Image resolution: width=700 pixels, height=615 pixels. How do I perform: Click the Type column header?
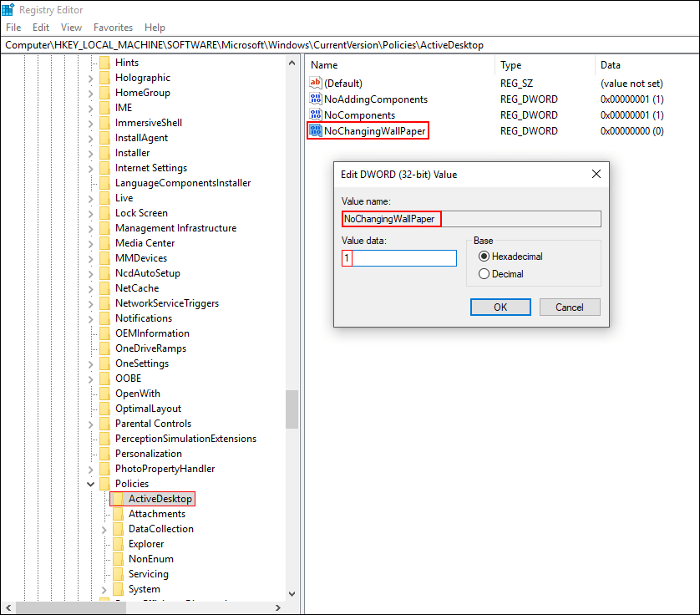[x=545, y=65]
